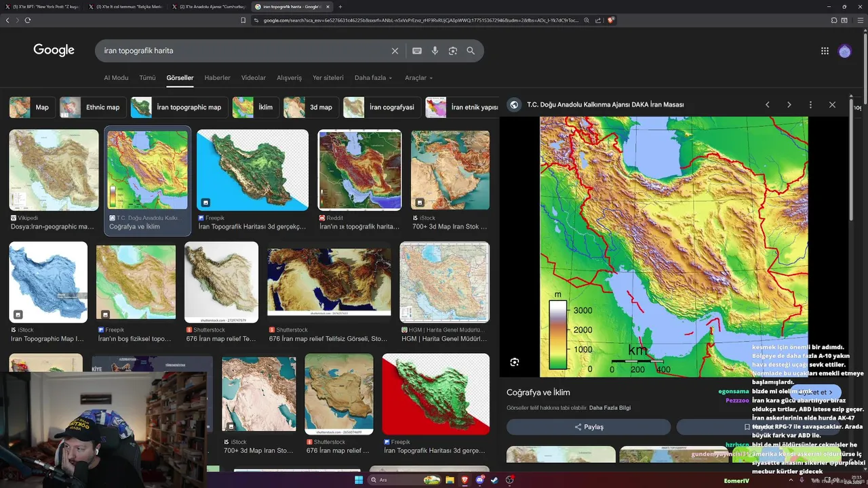Screen dimensions: 868x488
Task: Switch to the Haberler tab
Action: coord(218,78)
